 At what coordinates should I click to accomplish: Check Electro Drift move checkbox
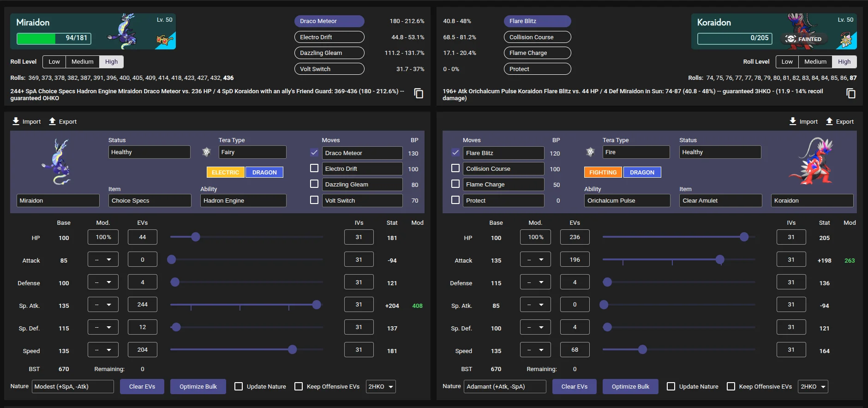pyautogui.click(x=314, y=168)
